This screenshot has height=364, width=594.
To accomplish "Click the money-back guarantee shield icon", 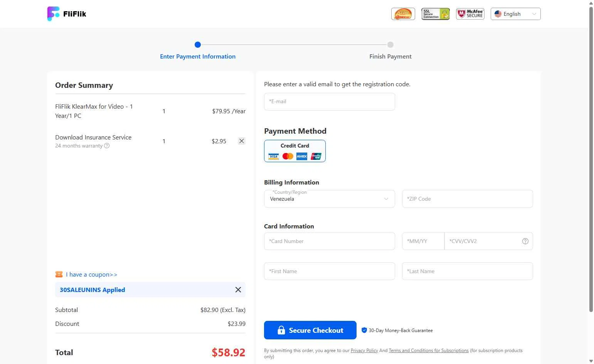I will [364, 330].
